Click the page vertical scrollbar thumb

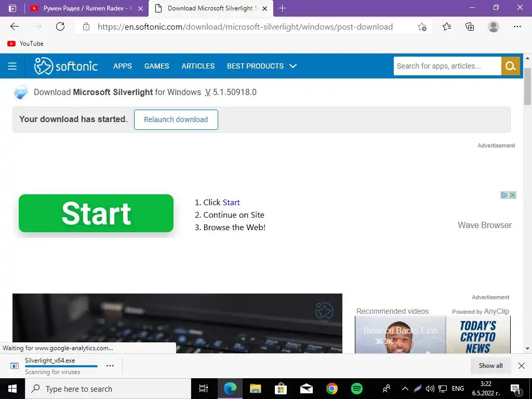coord(527,86)
